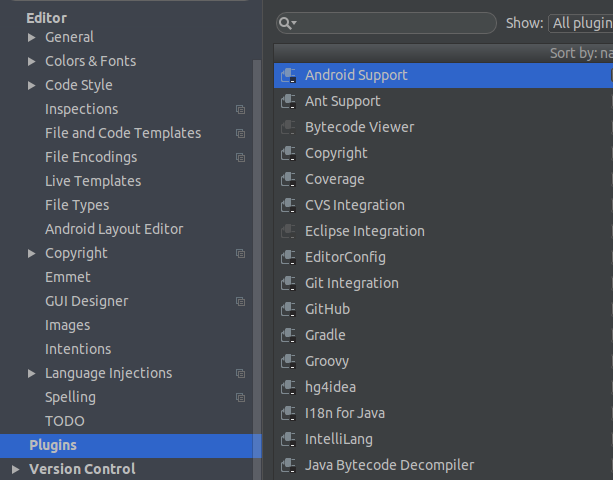Select Bytecode Viewer plugin row

coord(443,127)
